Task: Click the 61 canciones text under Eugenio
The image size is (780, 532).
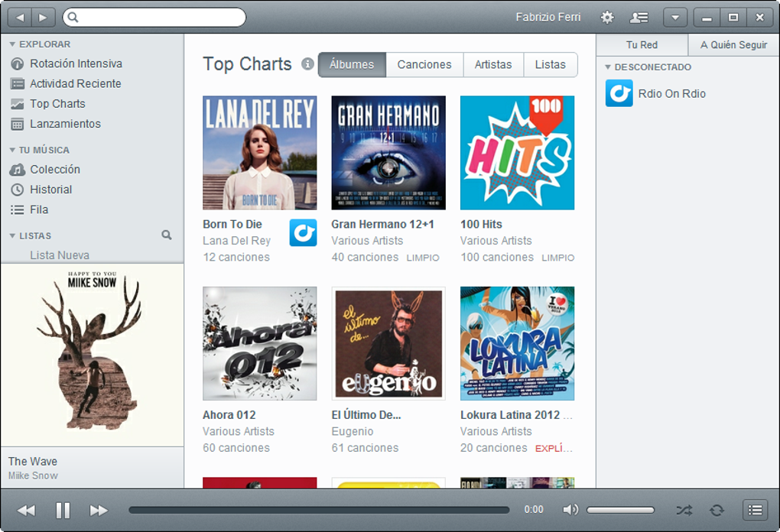Action: coord(365,448)
